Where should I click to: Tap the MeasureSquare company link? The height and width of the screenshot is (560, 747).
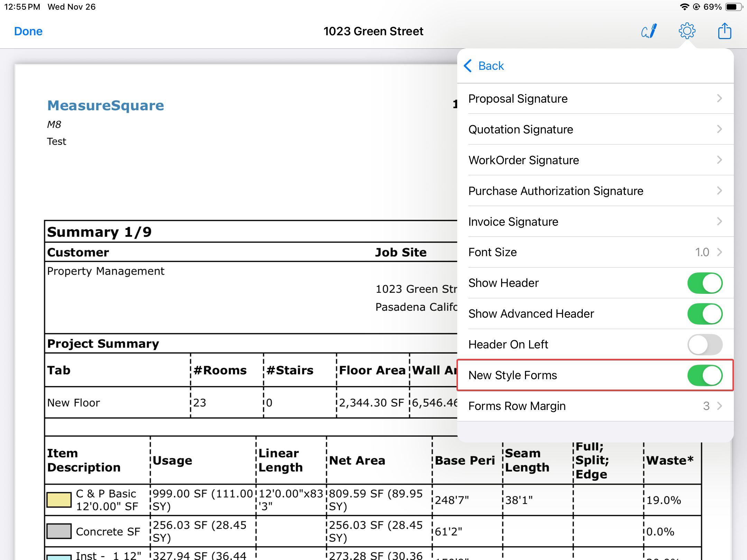(x=105, y=105)
